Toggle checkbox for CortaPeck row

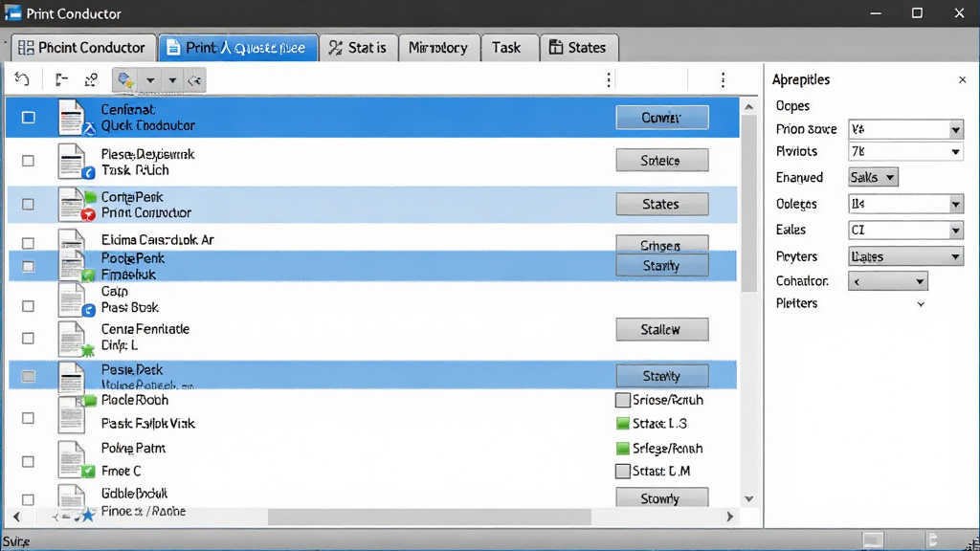(x=28, y=205)
